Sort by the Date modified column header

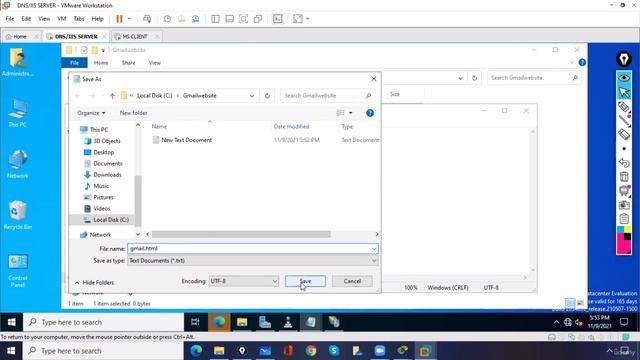coord(291,127)
